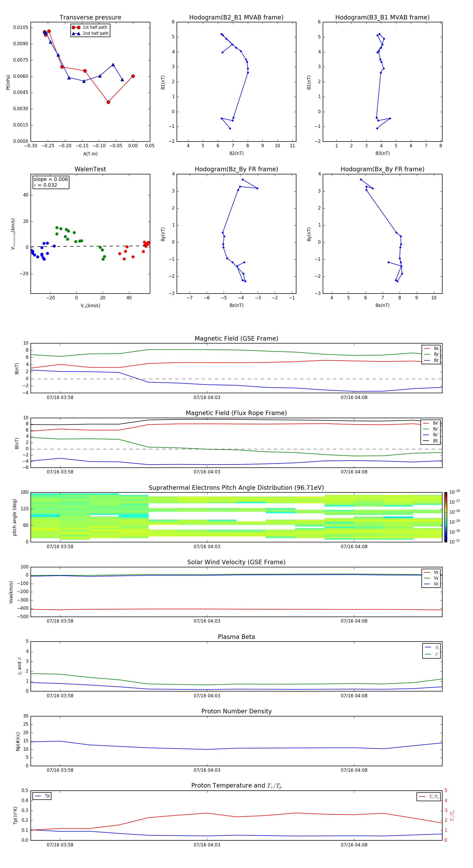Select the '1st half path' legend entry
Screen dimensions: 473x868
click(90, 27)
